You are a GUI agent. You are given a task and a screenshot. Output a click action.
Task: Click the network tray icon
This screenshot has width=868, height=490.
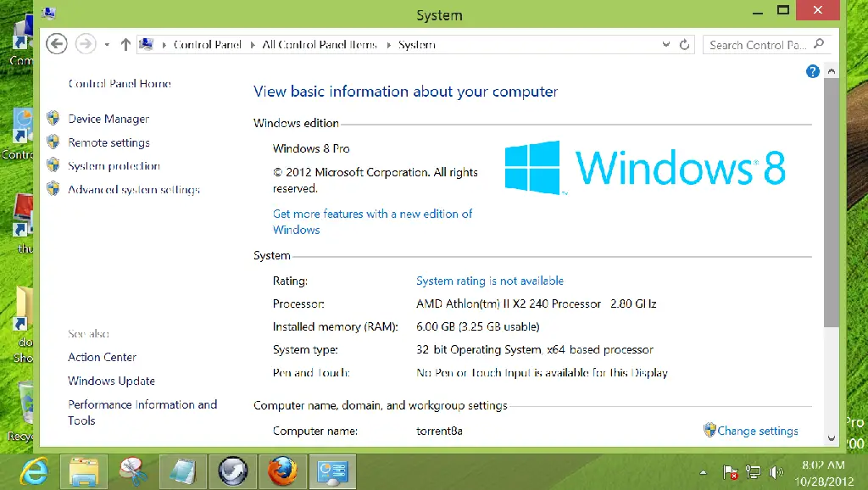click(753, 472)
